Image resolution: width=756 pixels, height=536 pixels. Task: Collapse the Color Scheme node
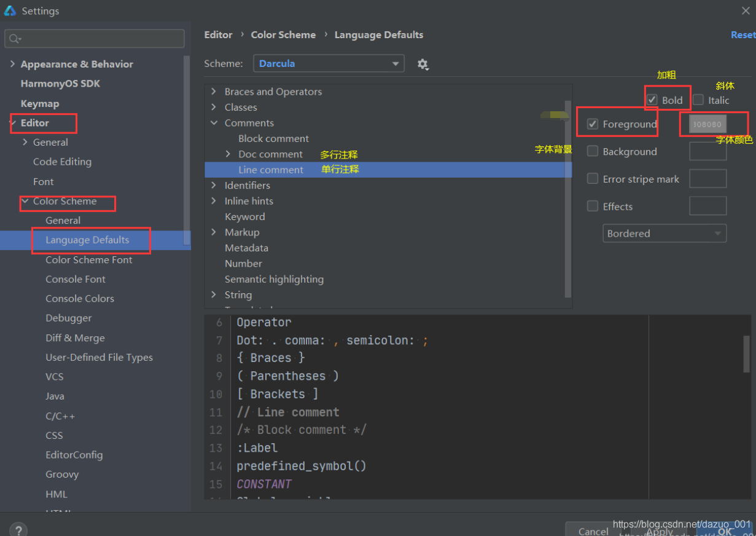(25, 201)
